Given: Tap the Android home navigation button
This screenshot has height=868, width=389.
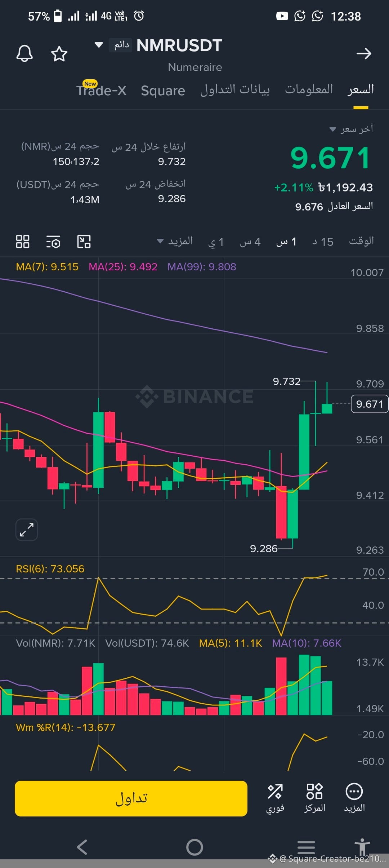Looking at the screenshot, I should [x=194, y=847].
